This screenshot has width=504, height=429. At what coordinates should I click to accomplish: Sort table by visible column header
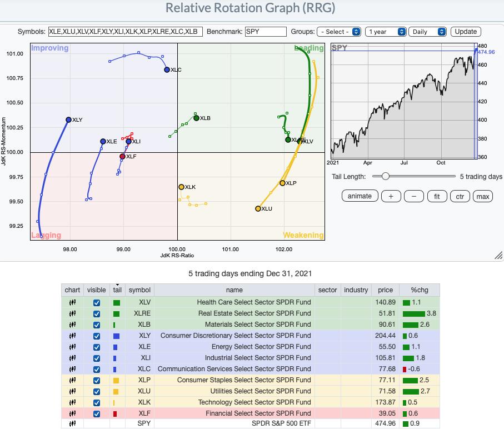97,290
